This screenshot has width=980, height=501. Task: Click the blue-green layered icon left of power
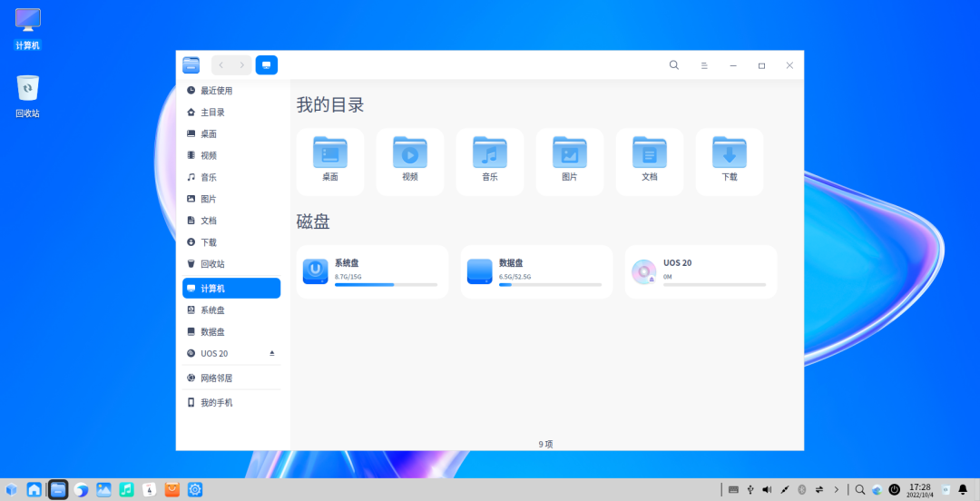[877, 490]
